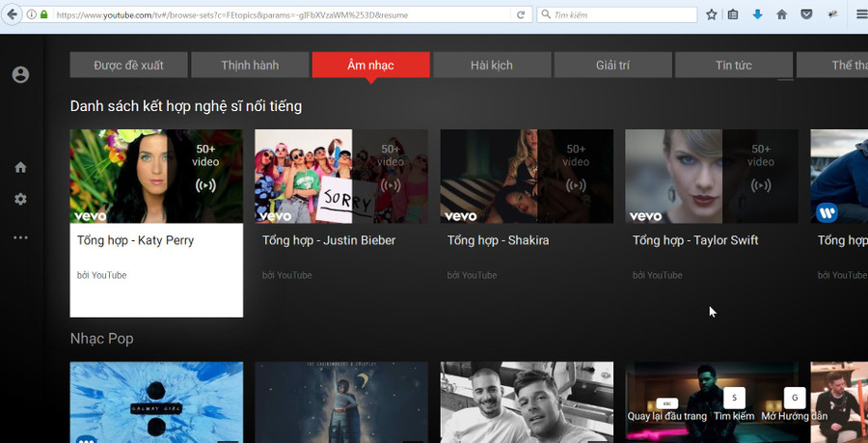The height and width of the screenshot is (443, 868).
Task: Click title Tổng hợp - Shakira
Action: click(x=499, y=240)
